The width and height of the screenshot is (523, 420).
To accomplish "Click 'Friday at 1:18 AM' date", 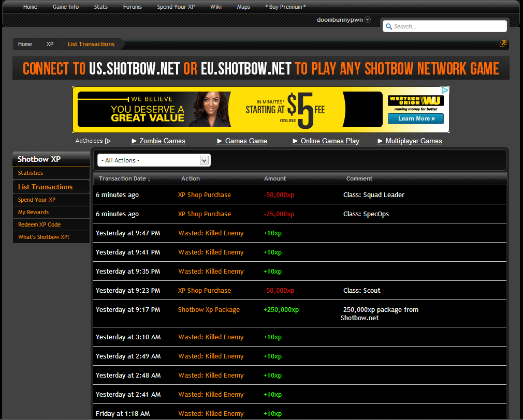I will [123, 414].
